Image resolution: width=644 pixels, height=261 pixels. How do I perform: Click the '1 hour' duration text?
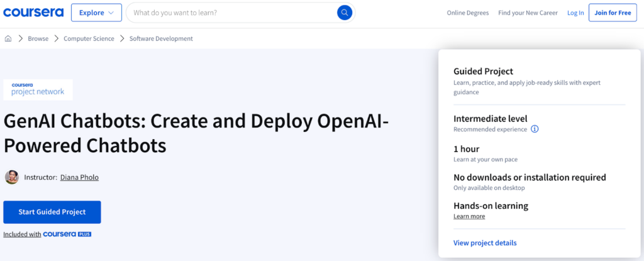pos(466,149)
